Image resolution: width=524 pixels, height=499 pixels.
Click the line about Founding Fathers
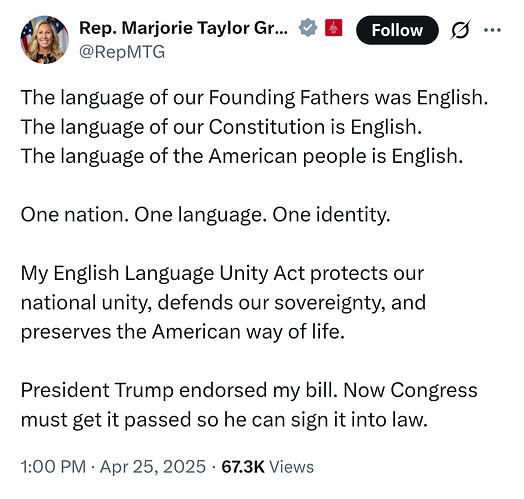tap(254, 98)
